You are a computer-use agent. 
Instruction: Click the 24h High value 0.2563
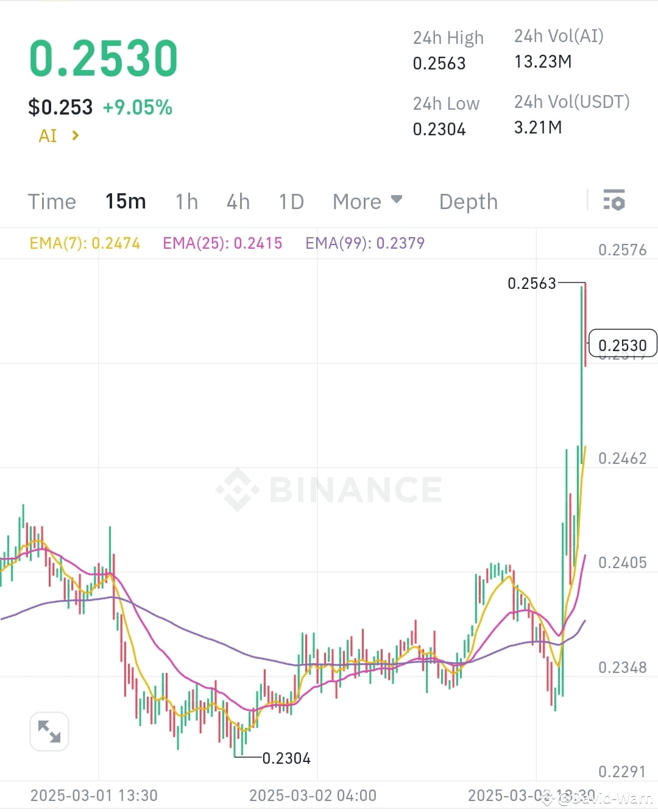pyautogui.click(x=439, y=63)
